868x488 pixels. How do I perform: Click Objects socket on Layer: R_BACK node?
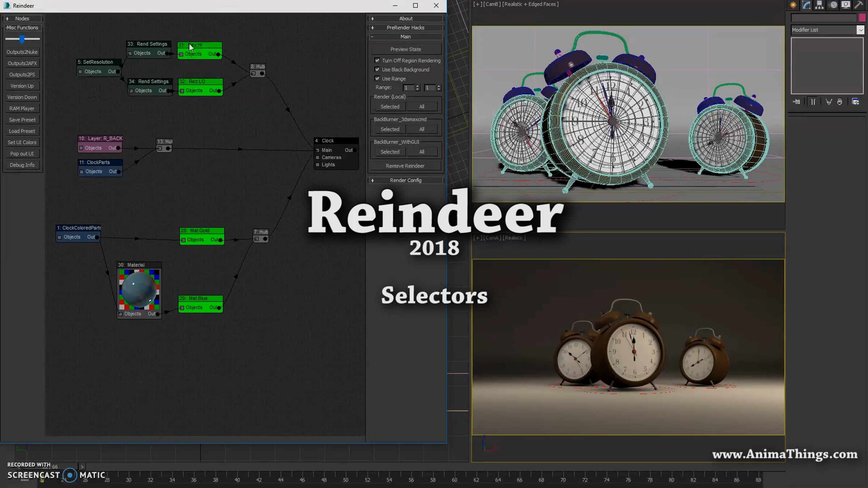click(81, 148)
